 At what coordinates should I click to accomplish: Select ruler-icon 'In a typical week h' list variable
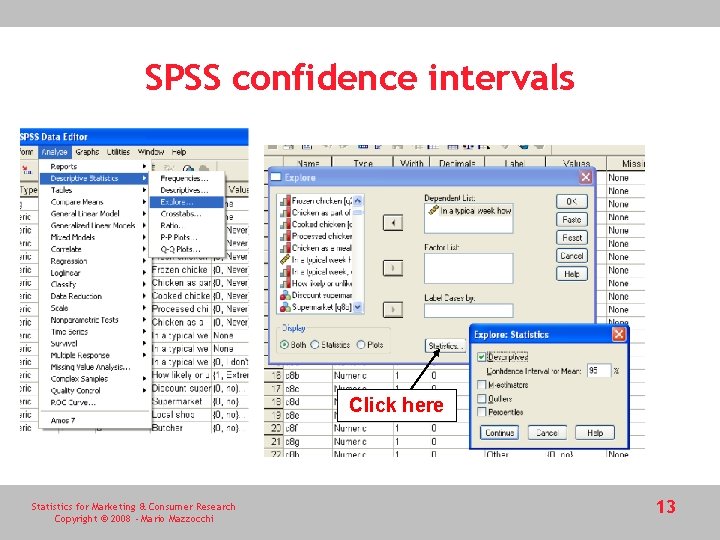coord(316,260)
